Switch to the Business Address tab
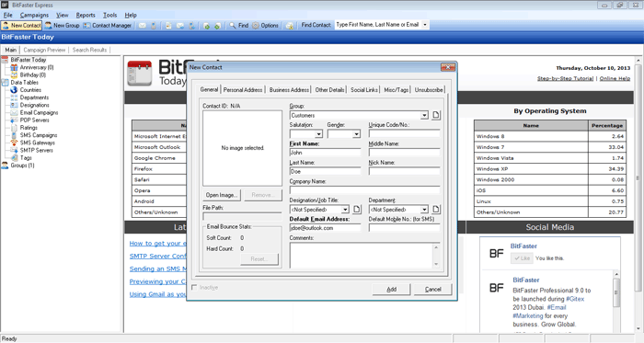 point(289,90)
